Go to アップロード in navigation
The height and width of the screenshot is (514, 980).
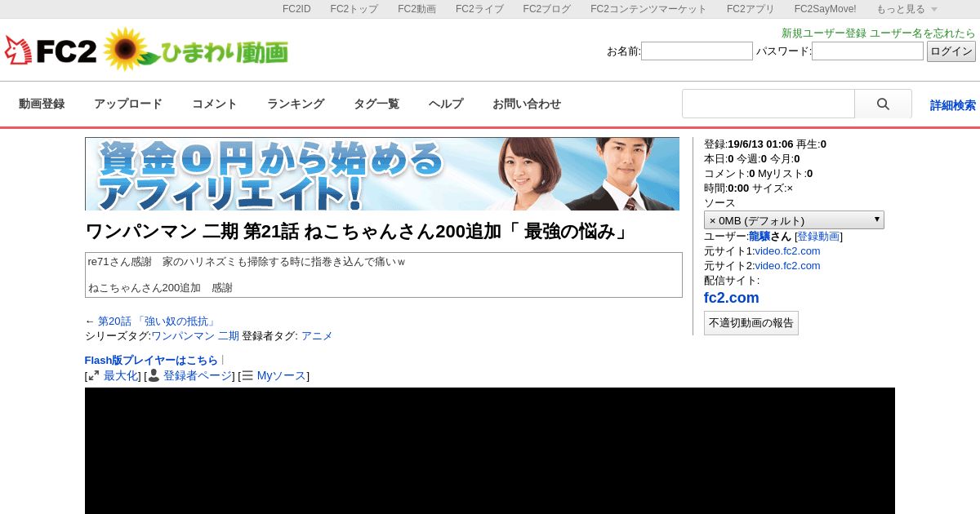[128, 104]
